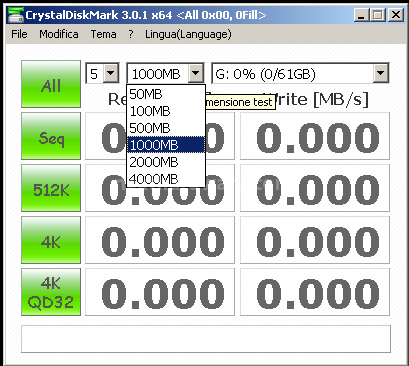Choose 500MB test size option

coord(166,128)
